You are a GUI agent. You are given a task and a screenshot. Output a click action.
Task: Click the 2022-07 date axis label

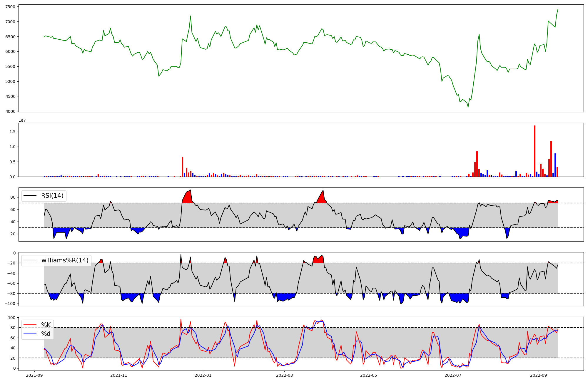pos(453,375)
